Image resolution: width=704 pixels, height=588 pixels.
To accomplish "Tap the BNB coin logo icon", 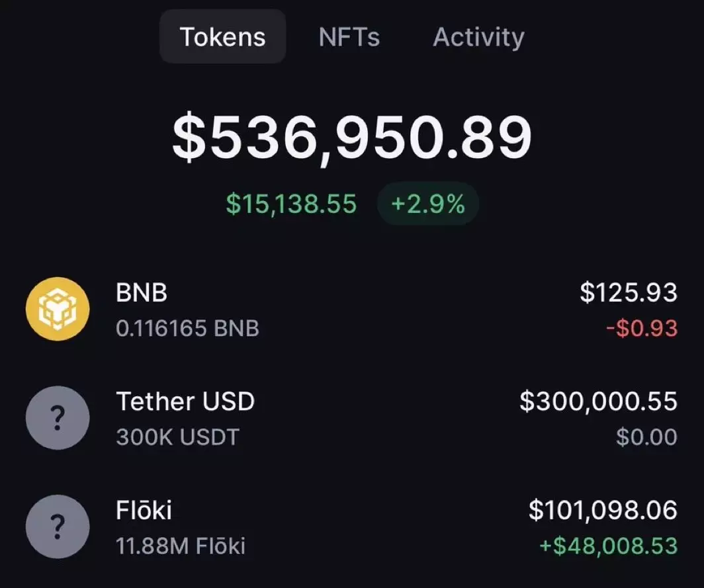I will (x=58, y=309).
